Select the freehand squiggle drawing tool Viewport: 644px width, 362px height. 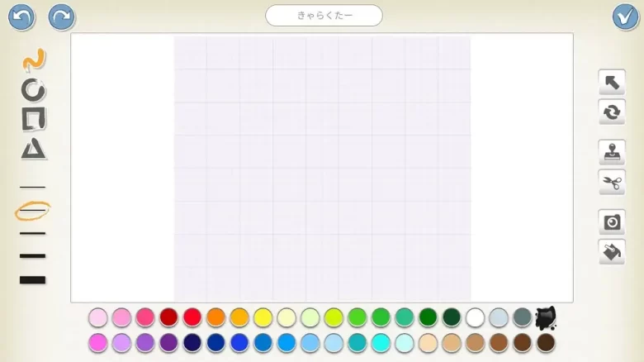pos(33,60)
